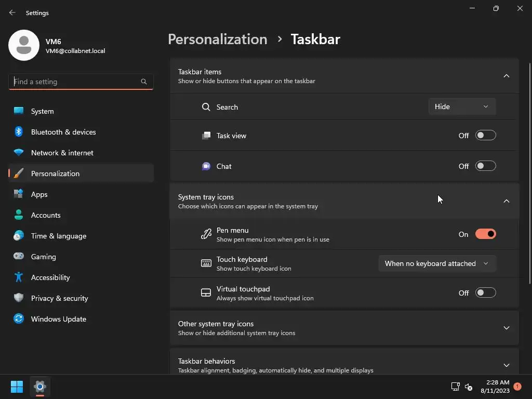Screen dimensions: 532x399
Task: Open the Windows Start menu
Action: [x=17, y=387]
